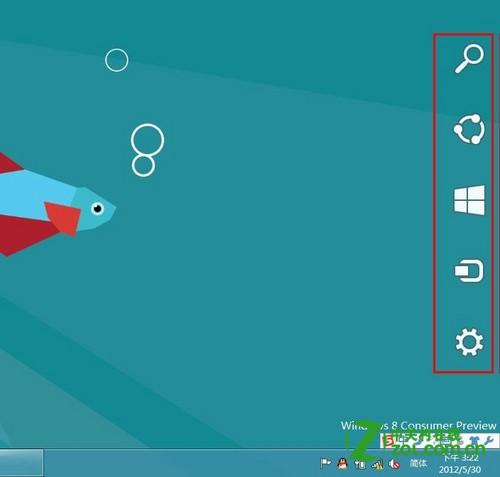Open the Search charm
The width and height of the screenshot is (500, 477).
[x=469, y=59]
